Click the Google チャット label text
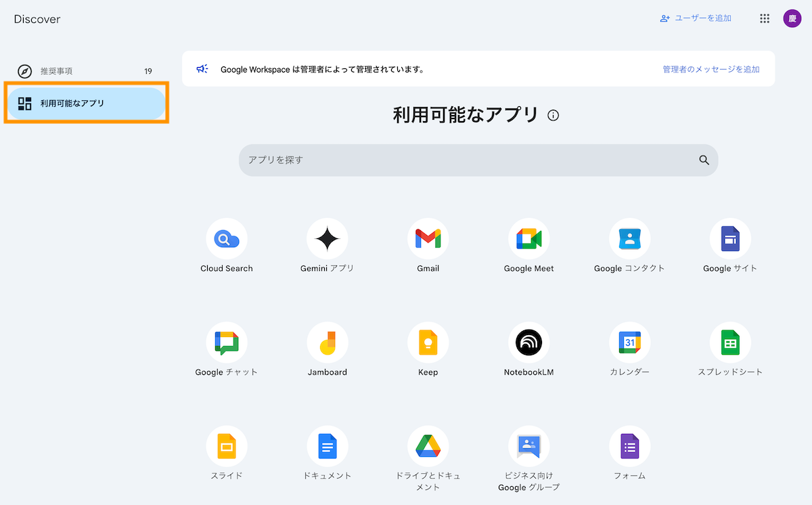The width and height of the screenshot is (812, 505). click(x=227, y=372)
